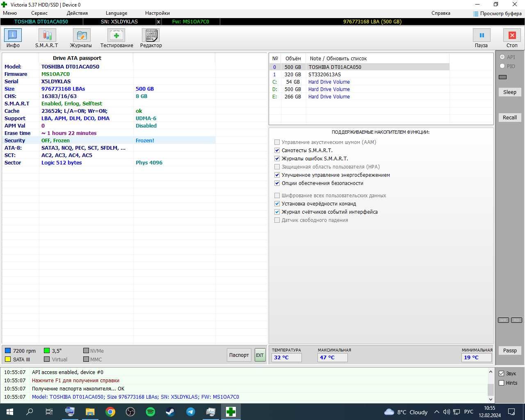Viewport: 525px width, 420px height.
Task: Open Task View on the taskbar
Action: tap(49, 412)
